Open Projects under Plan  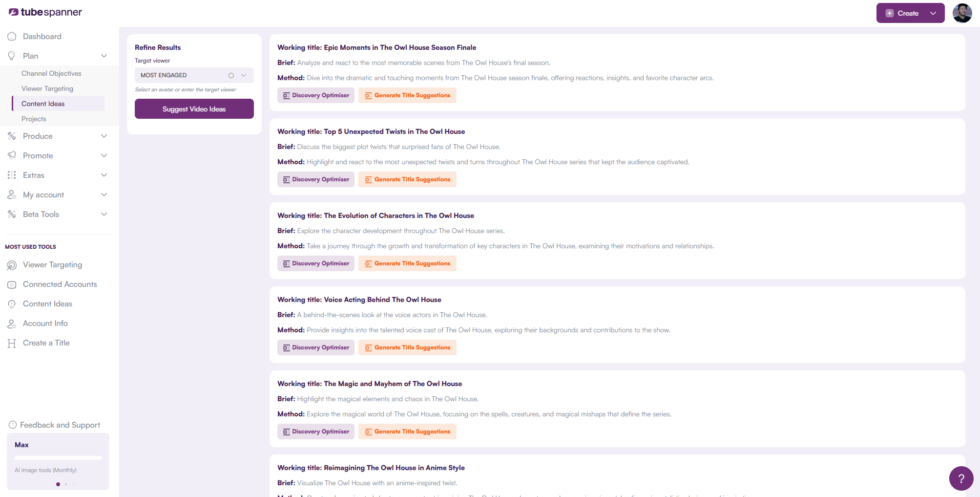34,119
